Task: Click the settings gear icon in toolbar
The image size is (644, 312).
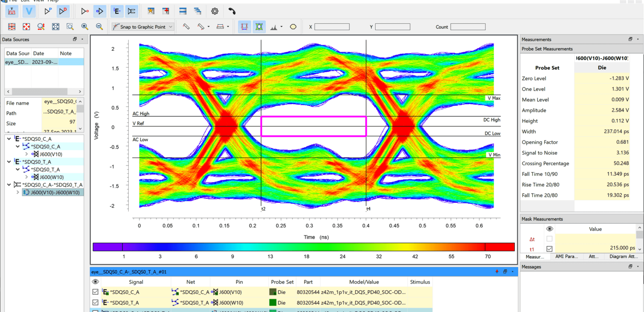Action: 215,11
